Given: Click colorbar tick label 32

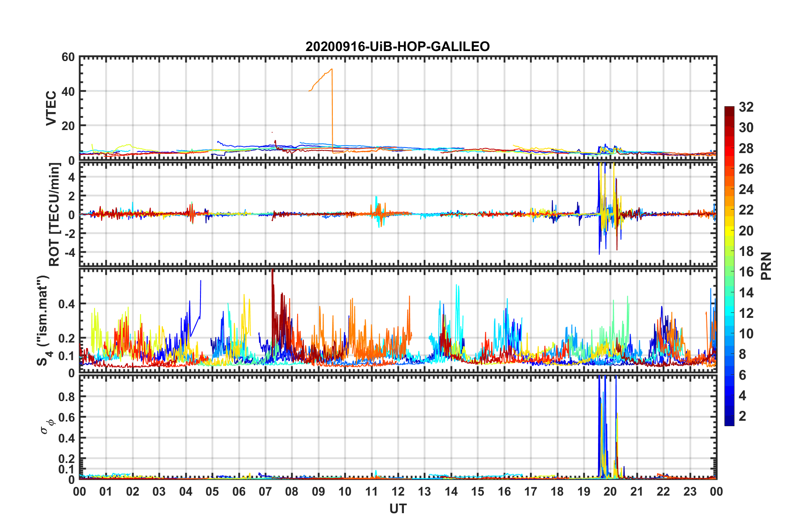Looking at the screenshot, I should pyautogui.click(x=746, y=107).
